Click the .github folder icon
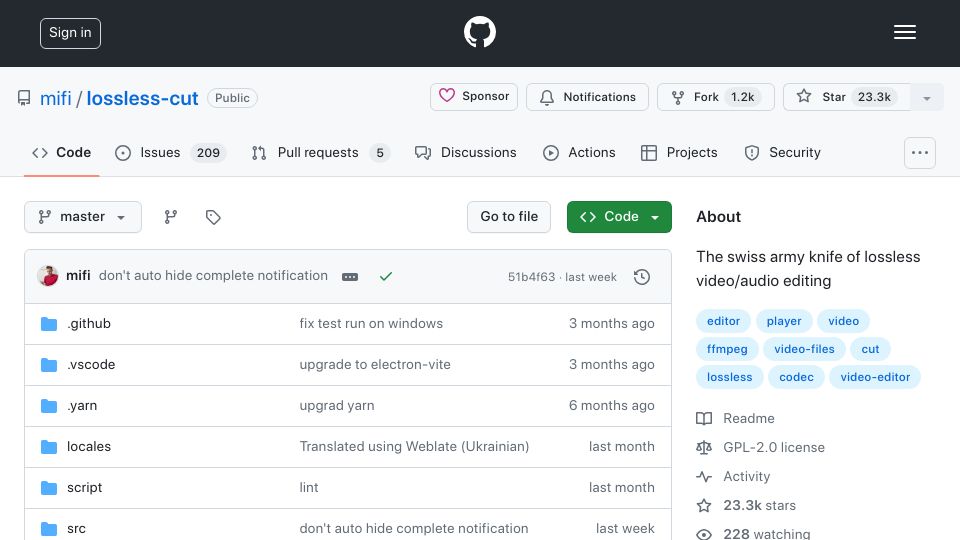The image size is (960, 540). tap(49, 323)
